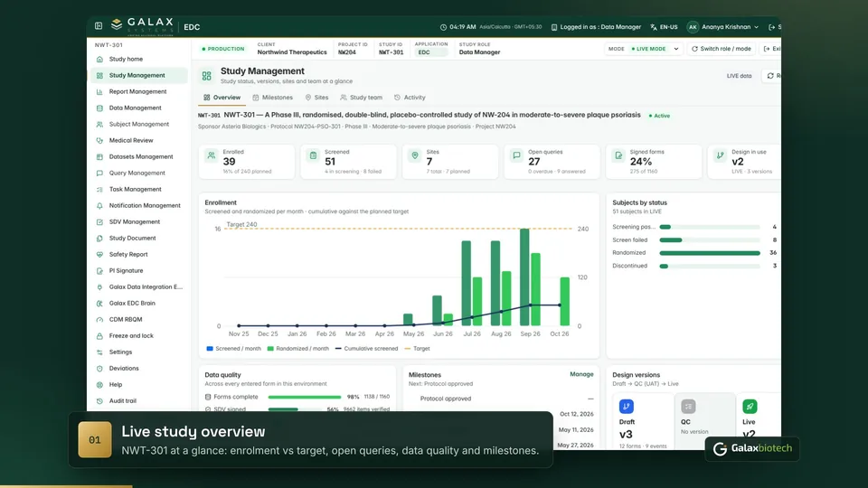The width and height of the screenshot is (868, 488).
Task: Expand Ananya Krishnan user menu
Action: (x=723, y=26)
